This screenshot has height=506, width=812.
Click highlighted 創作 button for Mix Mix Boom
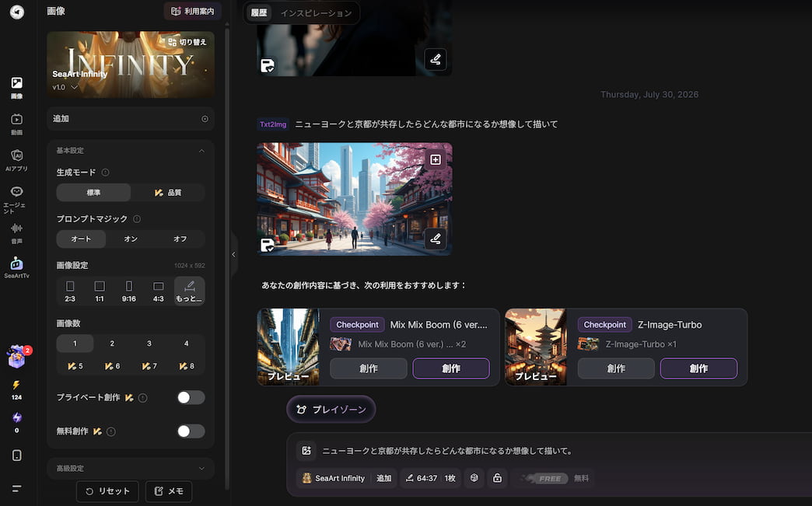[x=451, y=368]
